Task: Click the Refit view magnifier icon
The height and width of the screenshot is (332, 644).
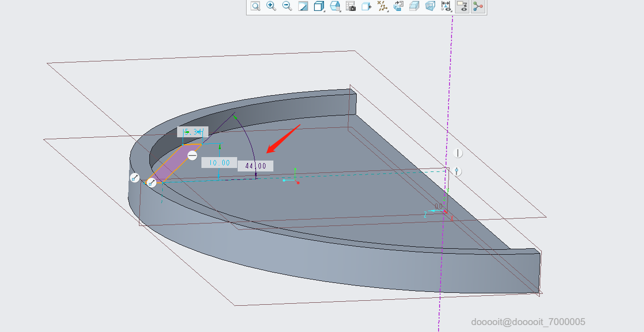Action: 256,6
